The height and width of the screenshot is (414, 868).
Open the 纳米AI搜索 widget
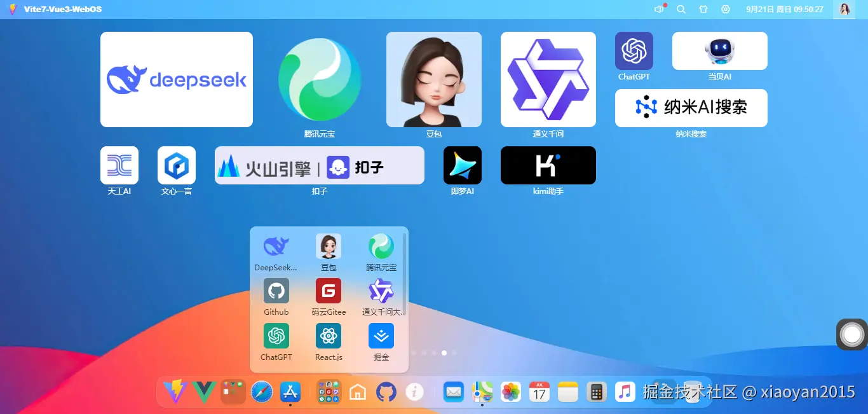tap(691, 108)
